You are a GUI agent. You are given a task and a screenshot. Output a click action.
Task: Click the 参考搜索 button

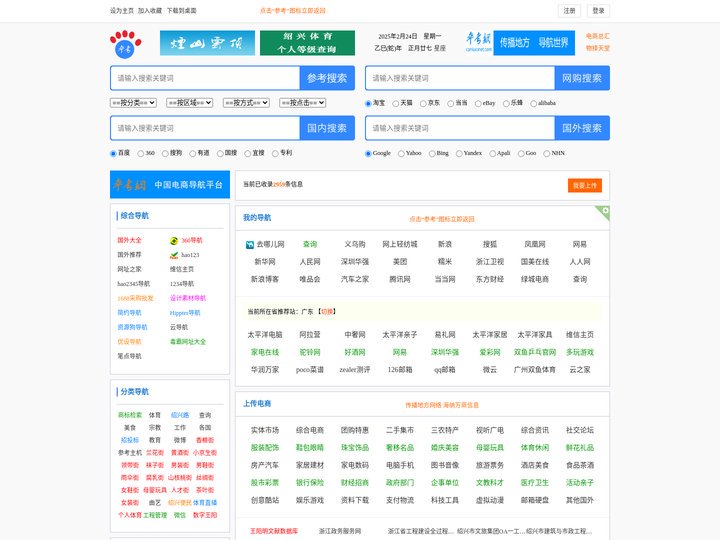(x=327, y=78)
